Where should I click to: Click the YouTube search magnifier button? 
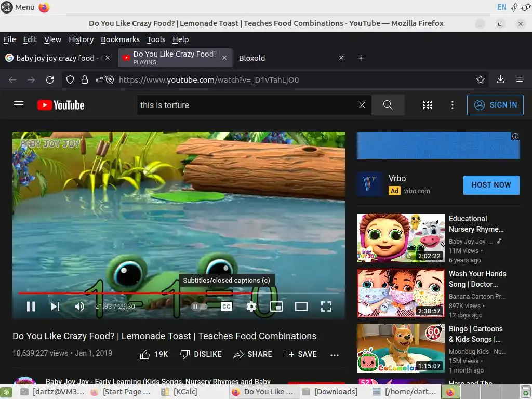click(x=388, y=105)
